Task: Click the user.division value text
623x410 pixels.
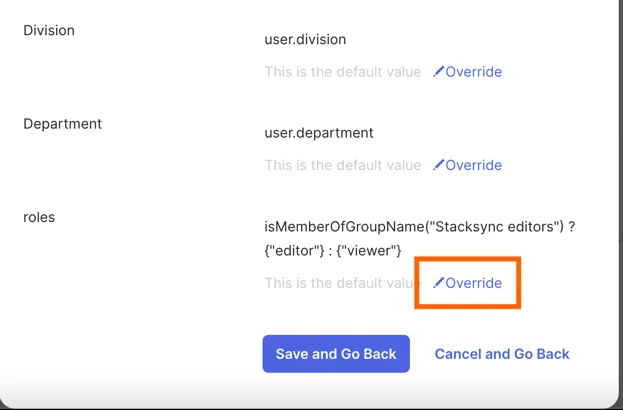Action: click(305, 39)
